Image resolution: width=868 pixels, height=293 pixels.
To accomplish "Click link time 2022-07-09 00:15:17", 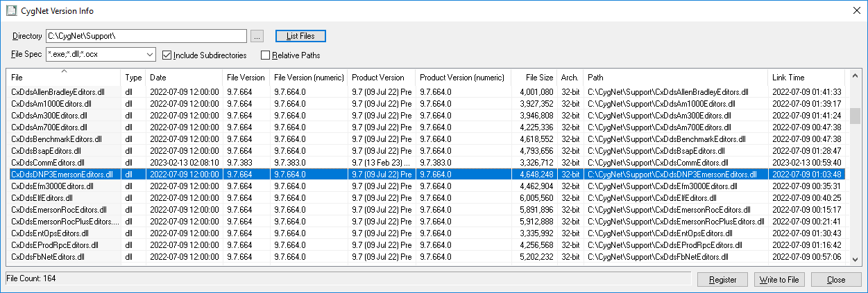I will coord(806,209).
